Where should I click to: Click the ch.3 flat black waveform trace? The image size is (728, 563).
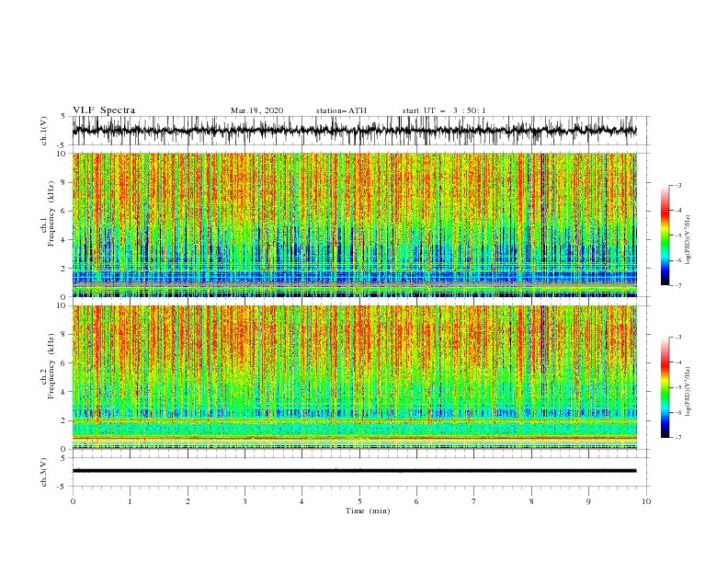(x=354, y=471)
